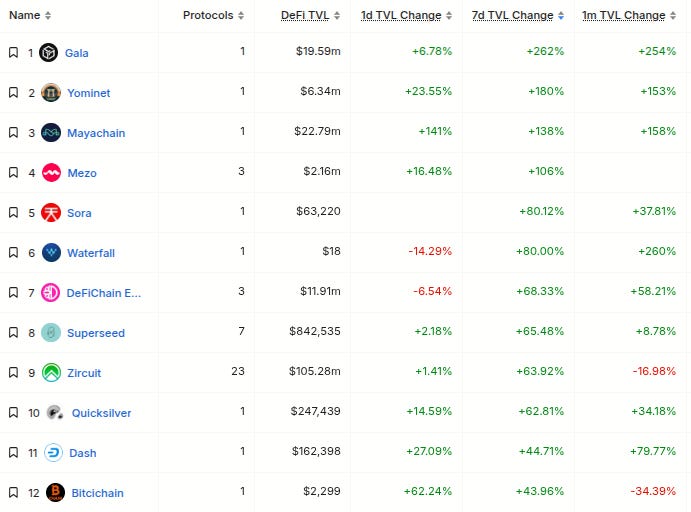Select Bitcichain's +62.24% 1d change

(428, 491)
